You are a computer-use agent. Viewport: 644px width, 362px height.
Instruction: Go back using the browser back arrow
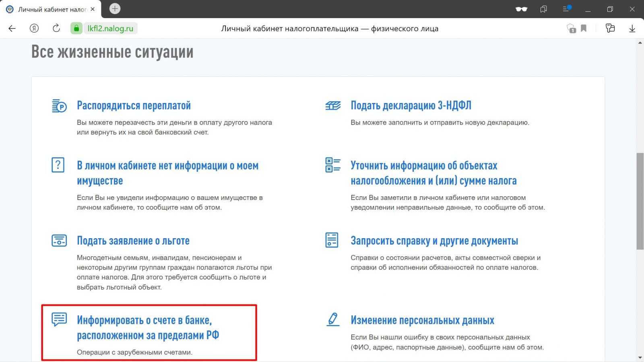coord(12,28)
